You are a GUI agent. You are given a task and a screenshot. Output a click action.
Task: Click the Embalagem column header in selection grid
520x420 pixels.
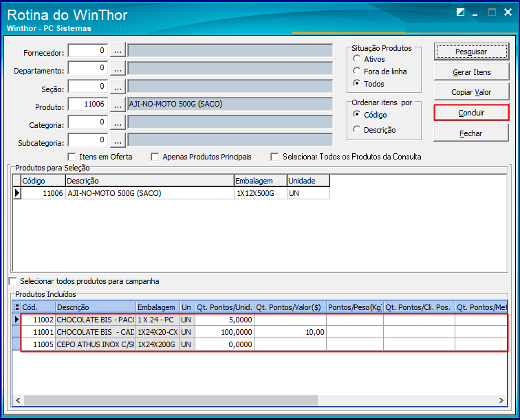point(260,181)
